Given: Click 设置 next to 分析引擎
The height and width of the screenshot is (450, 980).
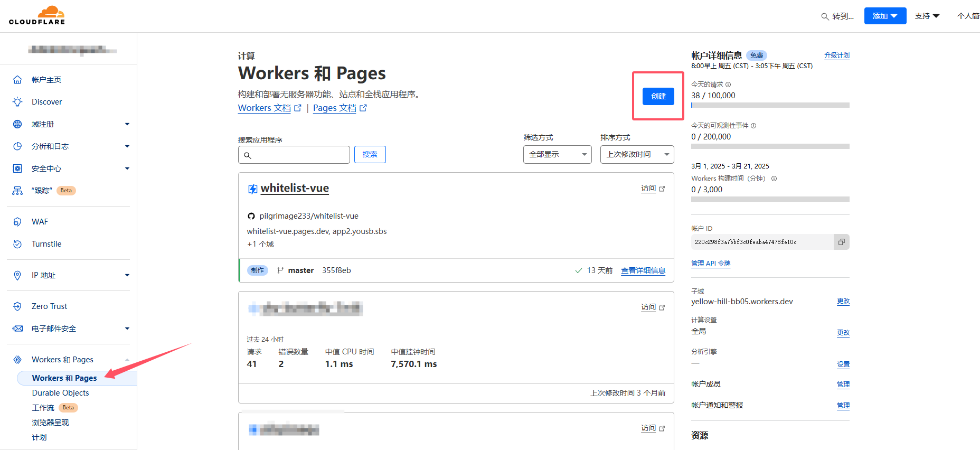Looking at the screenshot, I should coord(843,364).
